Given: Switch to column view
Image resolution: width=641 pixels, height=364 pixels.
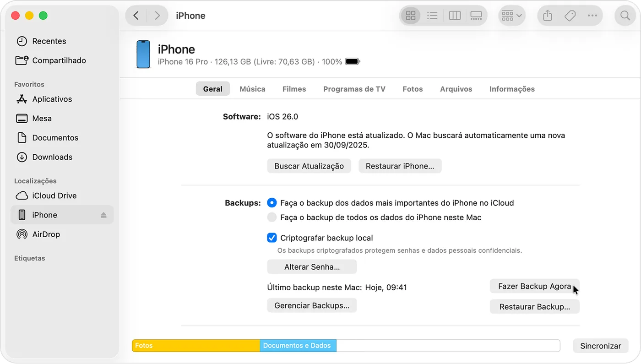Looking at the screenshot, I should 455,16.
